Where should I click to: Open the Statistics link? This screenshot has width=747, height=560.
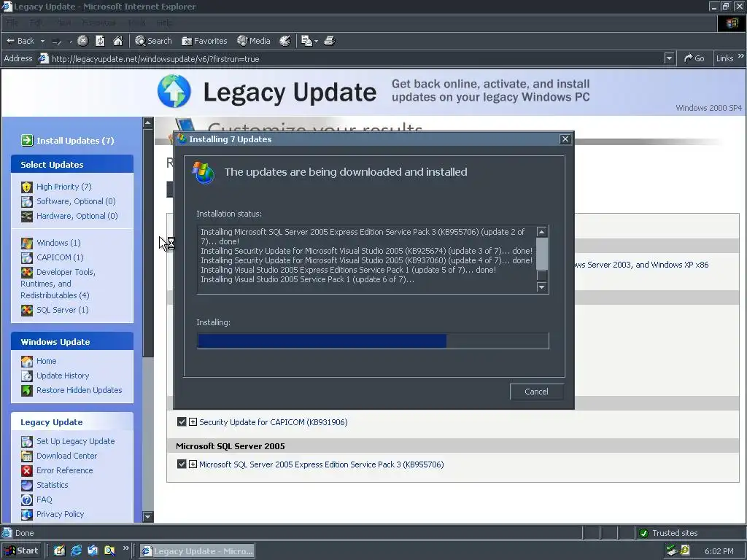(53, 485)
